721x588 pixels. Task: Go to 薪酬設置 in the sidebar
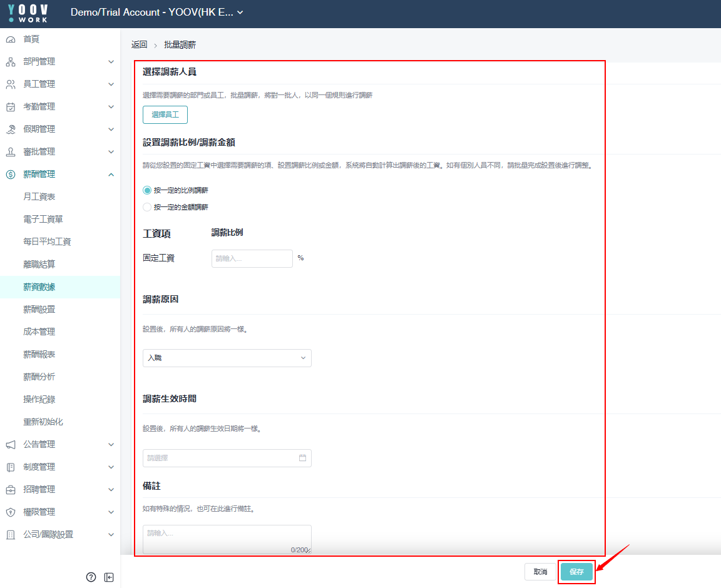point(39,310)
